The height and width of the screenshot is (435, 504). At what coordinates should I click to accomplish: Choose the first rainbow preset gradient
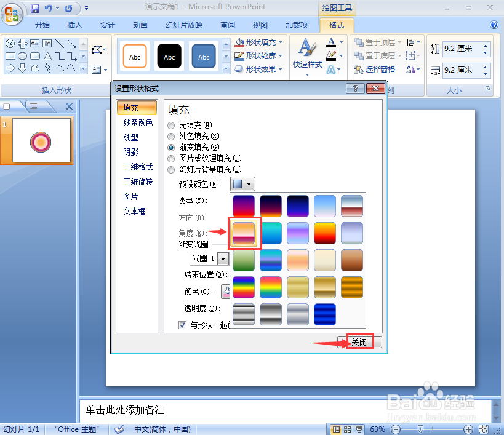click(244, 287)
